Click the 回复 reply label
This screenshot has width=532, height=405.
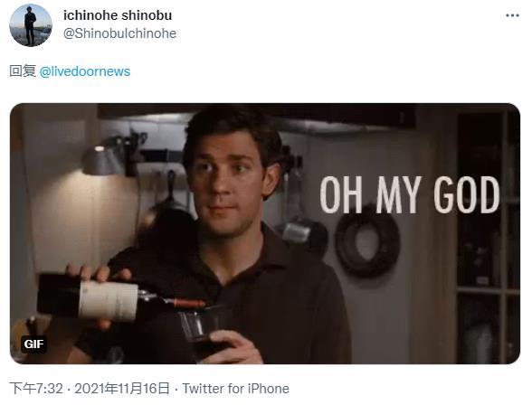coord(23,71)
